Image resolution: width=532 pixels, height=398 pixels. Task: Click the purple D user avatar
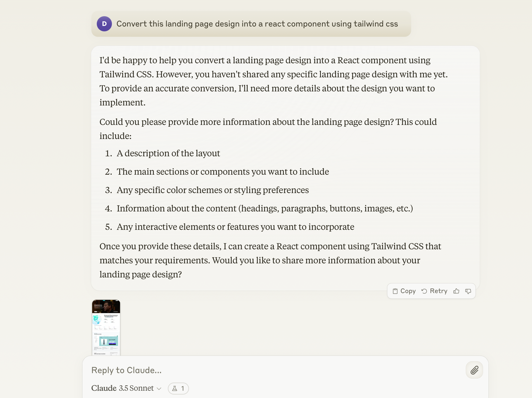104,24
